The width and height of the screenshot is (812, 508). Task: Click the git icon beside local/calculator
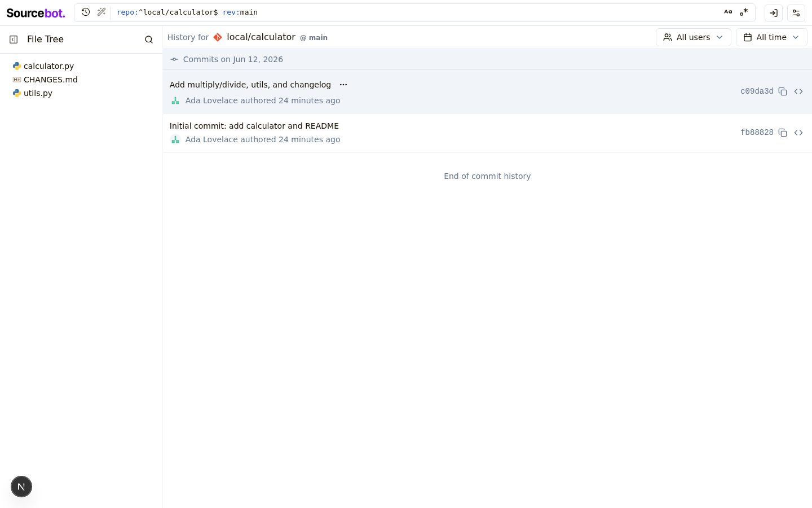[x=218, y=37]
